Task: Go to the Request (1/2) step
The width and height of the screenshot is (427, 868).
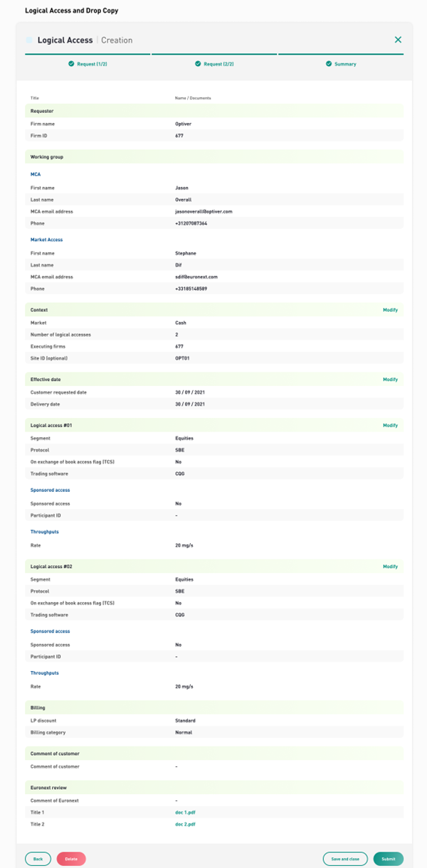Action: pos(88,64)
